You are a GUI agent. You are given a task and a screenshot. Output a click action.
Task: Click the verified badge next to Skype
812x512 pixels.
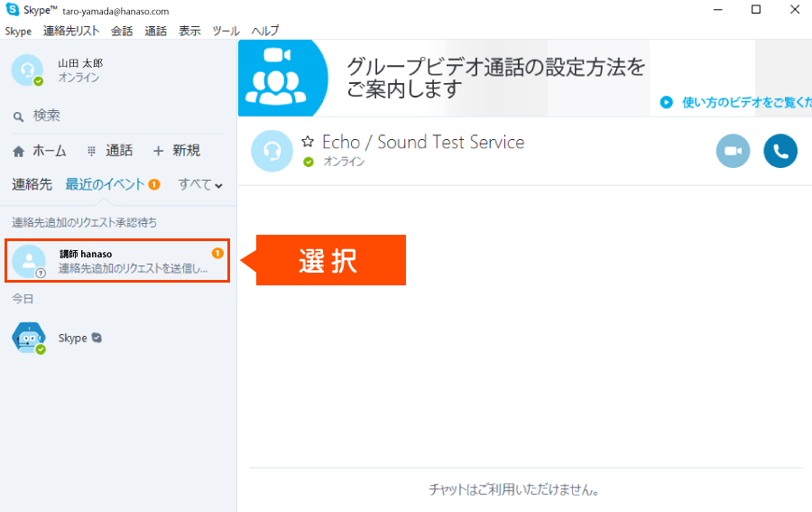(x=97, y=338)
